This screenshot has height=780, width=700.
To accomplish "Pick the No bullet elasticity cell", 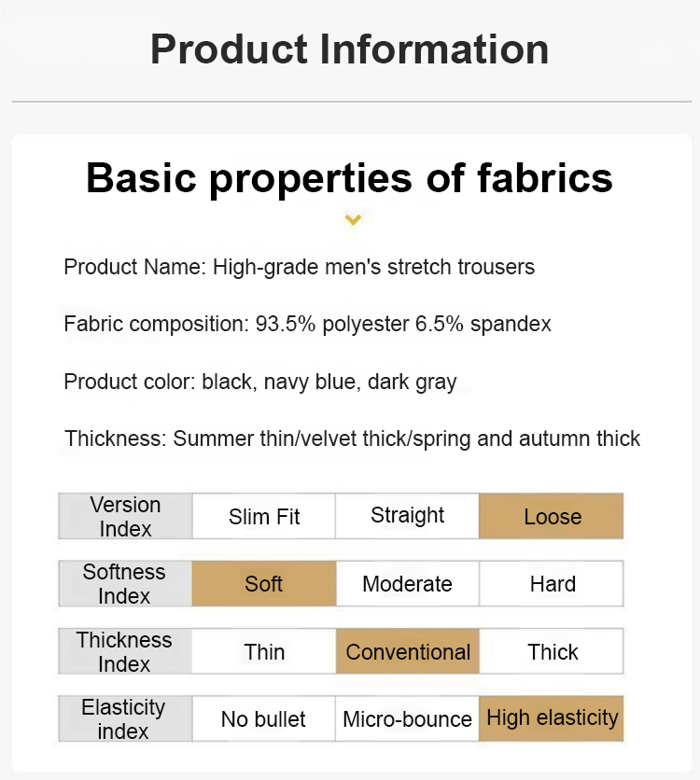I will point(264,719).
